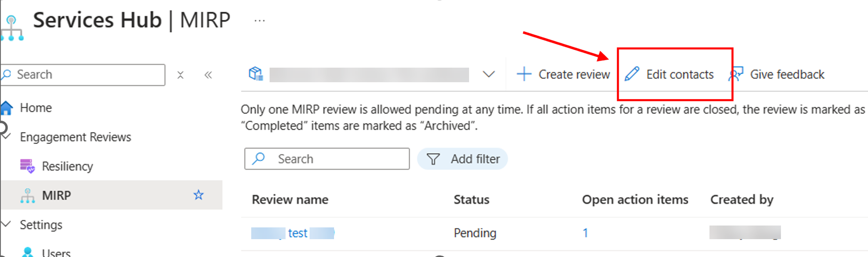The image size is (868, 257).
Task: Click the plus icon for Create review
Action: (x=524, y=74)
